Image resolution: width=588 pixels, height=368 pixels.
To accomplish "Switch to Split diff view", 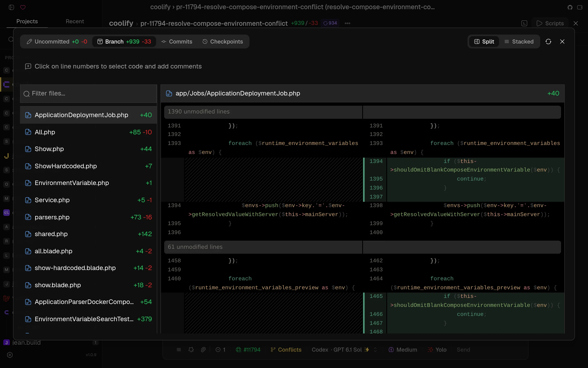I will (x=484, y=42).
